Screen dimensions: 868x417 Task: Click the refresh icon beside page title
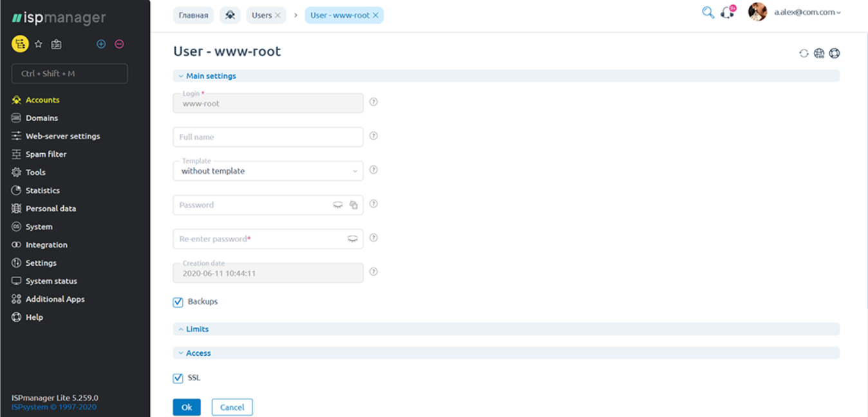pyautogui.click(x=804, y=53)
